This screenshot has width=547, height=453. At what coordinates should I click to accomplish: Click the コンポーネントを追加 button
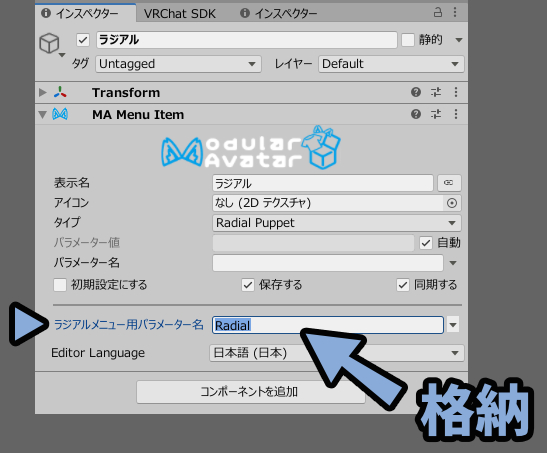pos(250,392)
